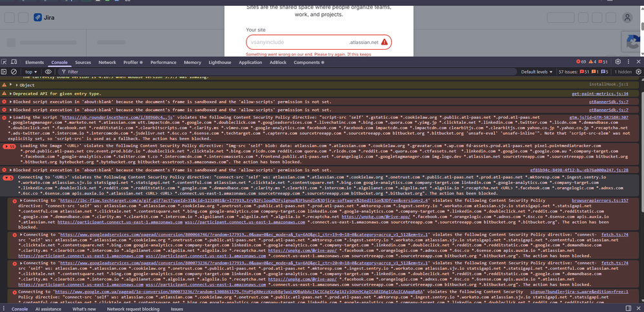
Task: Expand the 'Loading the script' CSP error
Action: [11, 117]
